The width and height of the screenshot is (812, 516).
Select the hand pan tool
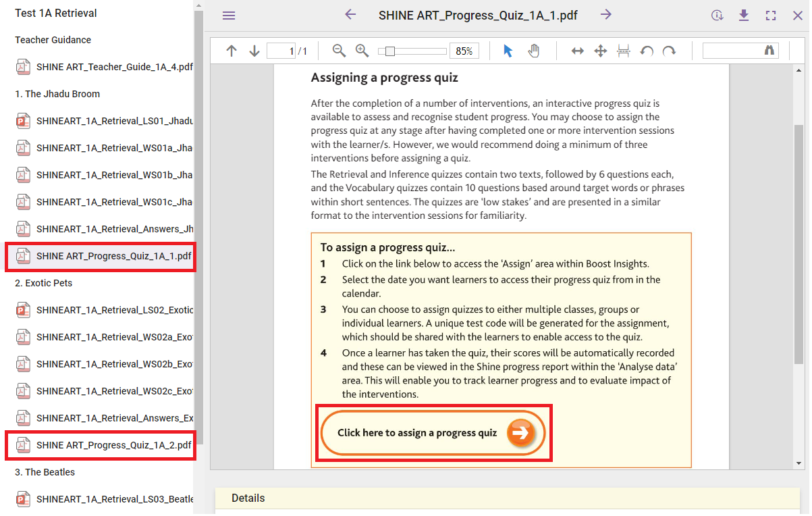tap(533, 51)
